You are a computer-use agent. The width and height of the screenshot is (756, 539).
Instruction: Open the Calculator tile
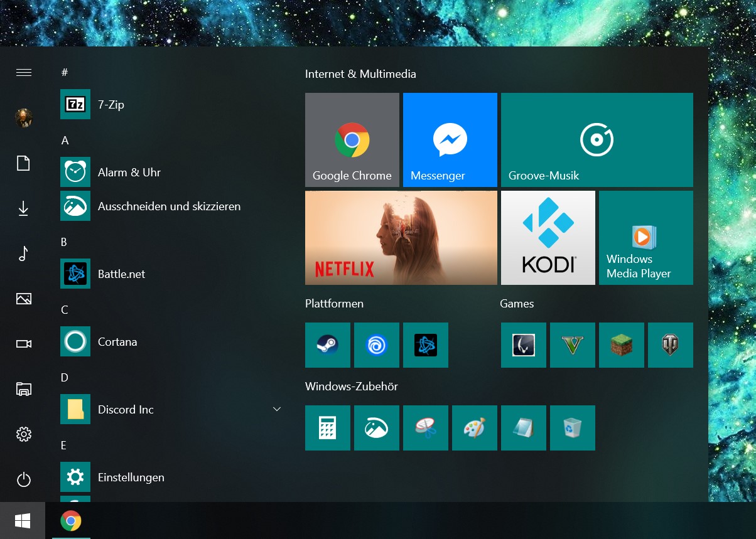(x=328, y=428)
